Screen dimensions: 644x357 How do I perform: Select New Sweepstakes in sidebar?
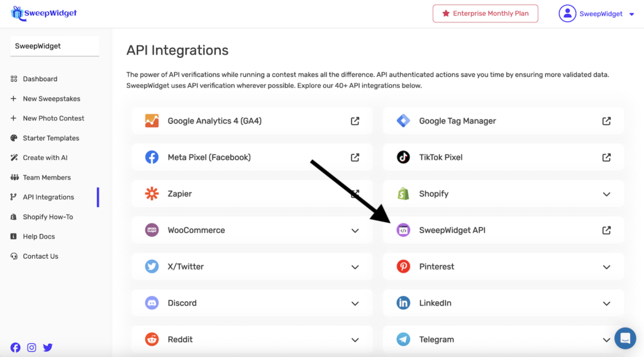(51, 99)
